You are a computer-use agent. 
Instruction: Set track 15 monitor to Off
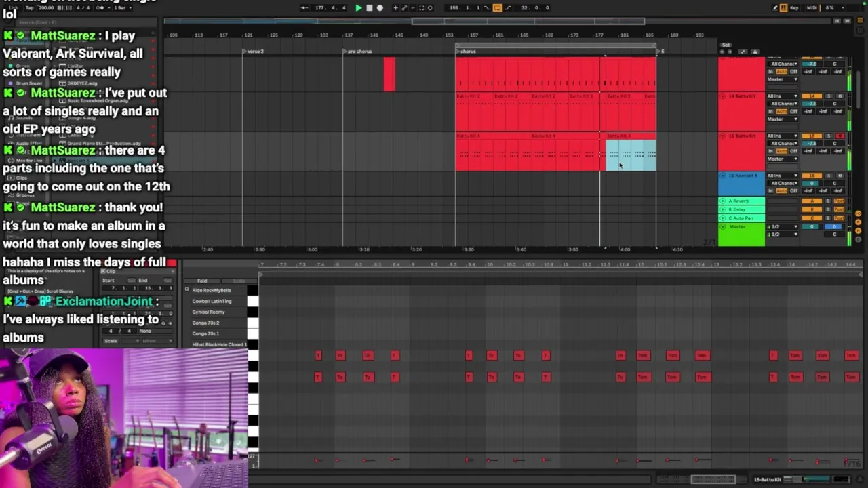click(793, 151)
